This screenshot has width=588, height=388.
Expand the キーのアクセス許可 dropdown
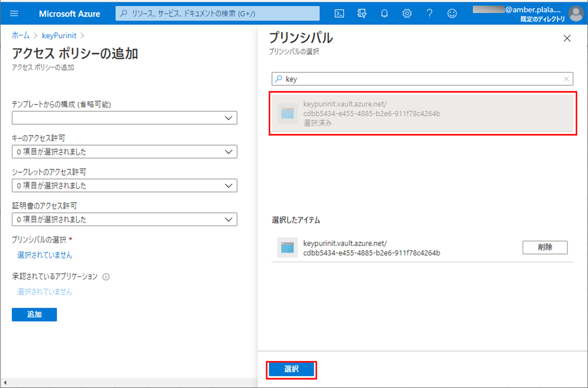point(124,152)
